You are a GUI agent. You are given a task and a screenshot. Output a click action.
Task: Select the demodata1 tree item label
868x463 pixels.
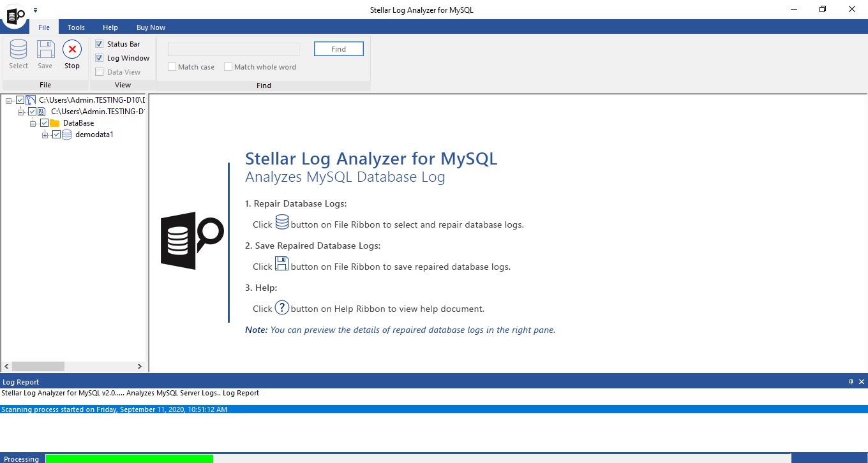pos(94,135)
